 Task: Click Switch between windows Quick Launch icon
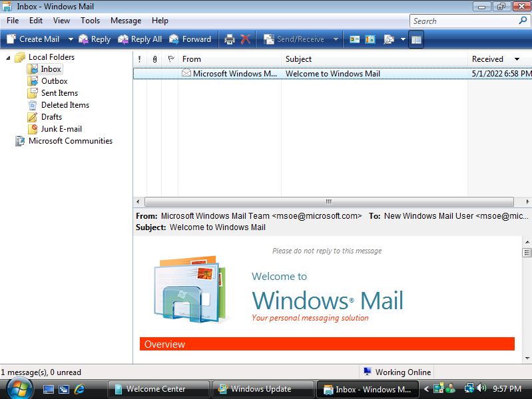click(x=64, y=390)
